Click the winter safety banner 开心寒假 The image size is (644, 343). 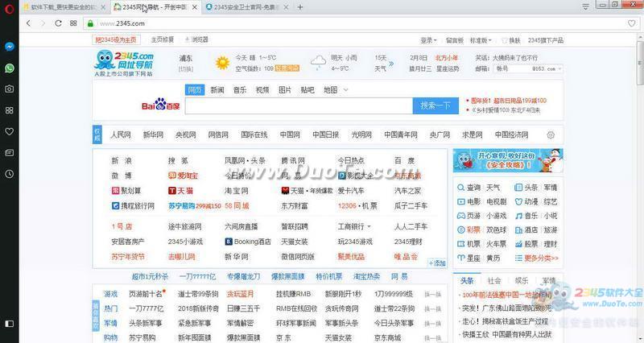508,160
